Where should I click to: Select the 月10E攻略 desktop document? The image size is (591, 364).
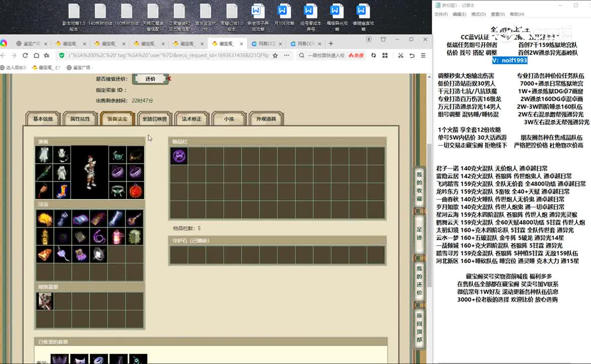(284, 15)
